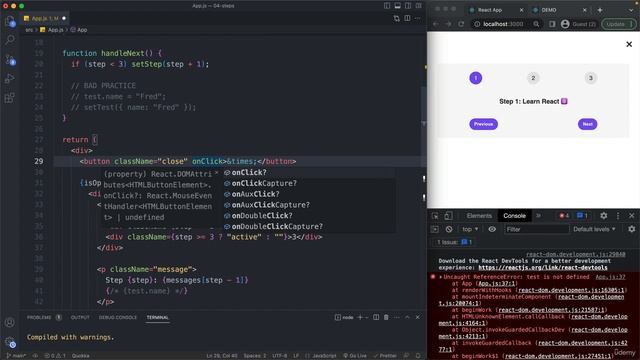Open changes icon in editor toolbar
This screenshot has height=360, width=640.
tap(397, 18)
